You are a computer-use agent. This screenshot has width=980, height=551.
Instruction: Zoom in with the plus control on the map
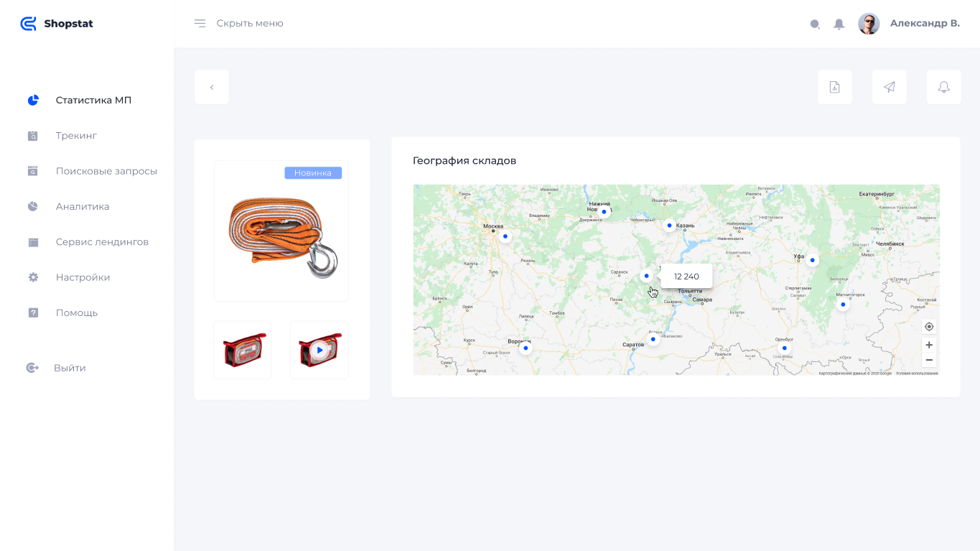[x=928, y=345]
